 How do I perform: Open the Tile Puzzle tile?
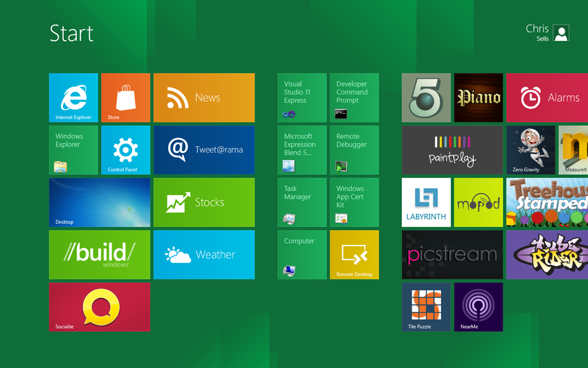point(426,307)
